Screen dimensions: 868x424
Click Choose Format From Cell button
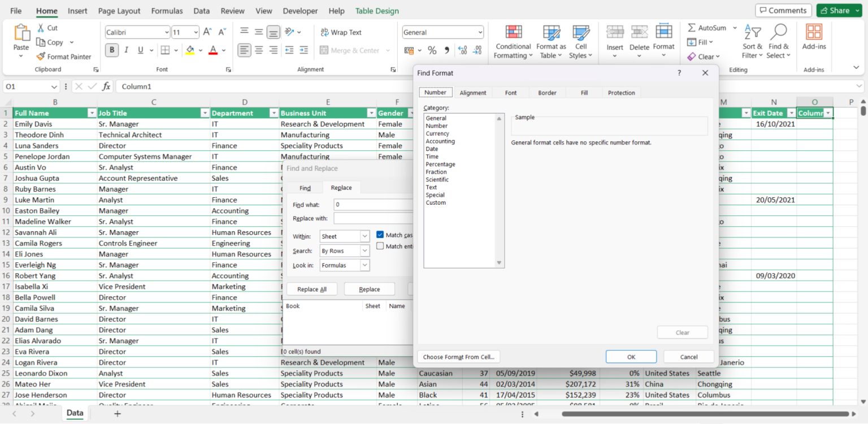click(458, 357)
